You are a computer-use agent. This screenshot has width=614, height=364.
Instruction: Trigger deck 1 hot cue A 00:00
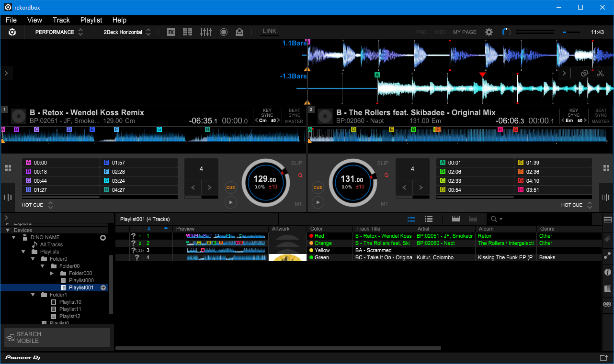click(x=61, y=163)
